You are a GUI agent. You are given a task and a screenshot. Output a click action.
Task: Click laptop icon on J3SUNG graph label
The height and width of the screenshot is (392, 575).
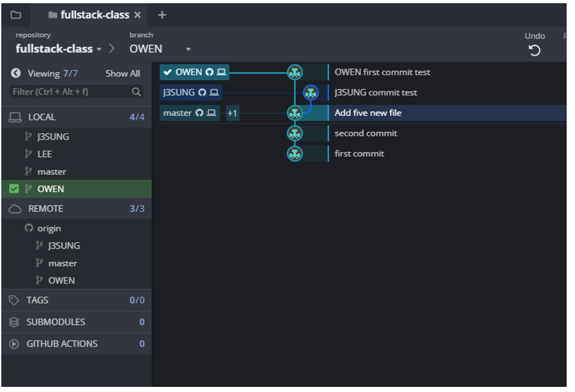point(214,92)
